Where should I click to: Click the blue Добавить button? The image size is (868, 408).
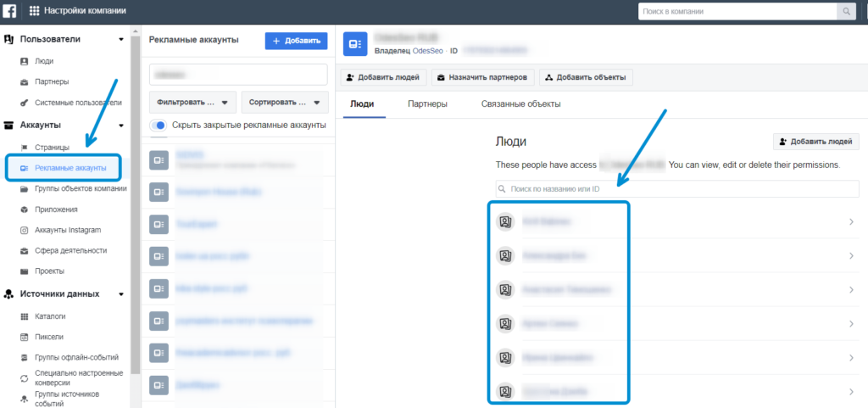click(296, 41)
